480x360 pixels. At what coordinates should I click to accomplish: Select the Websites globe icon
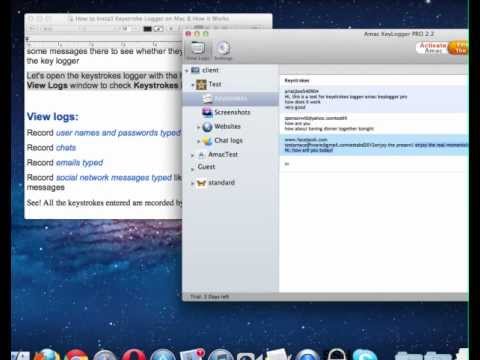[x=207, y=127]
